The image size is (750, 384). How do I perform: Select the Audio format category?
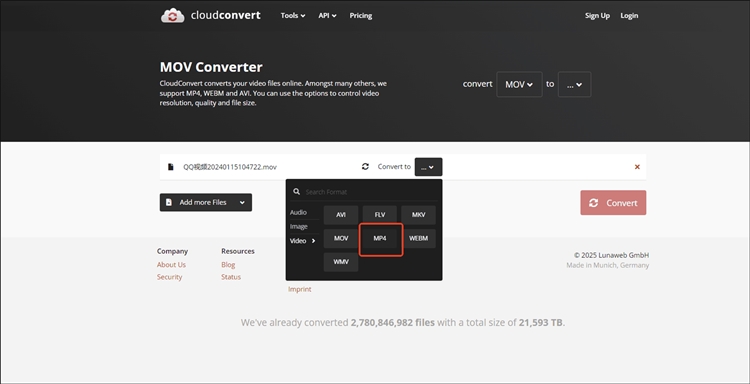click(298, 212)
